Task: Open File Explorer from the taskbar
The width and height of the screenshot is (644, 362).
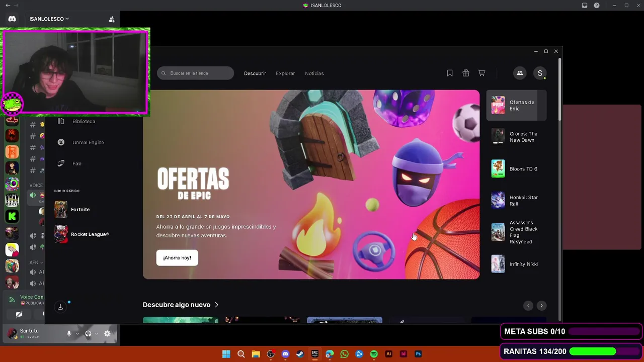Action: [256, 354]
